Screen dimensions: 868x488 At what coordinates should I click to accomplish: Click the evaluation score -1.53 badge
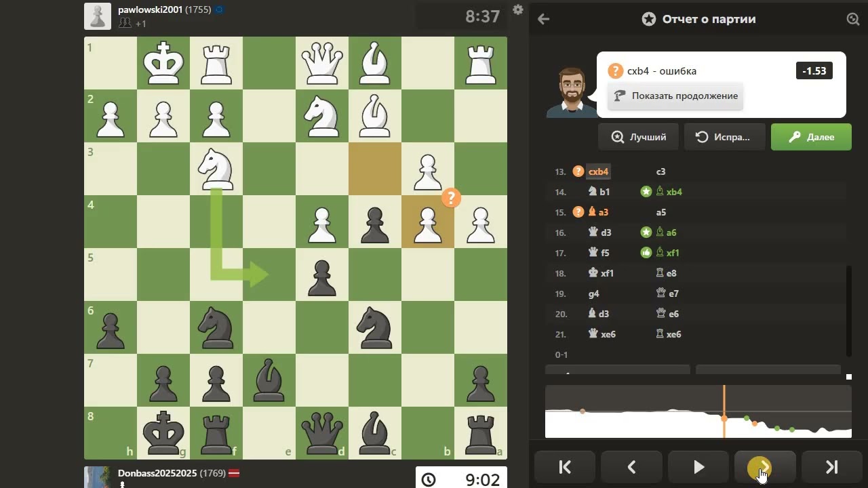[814, 71]
